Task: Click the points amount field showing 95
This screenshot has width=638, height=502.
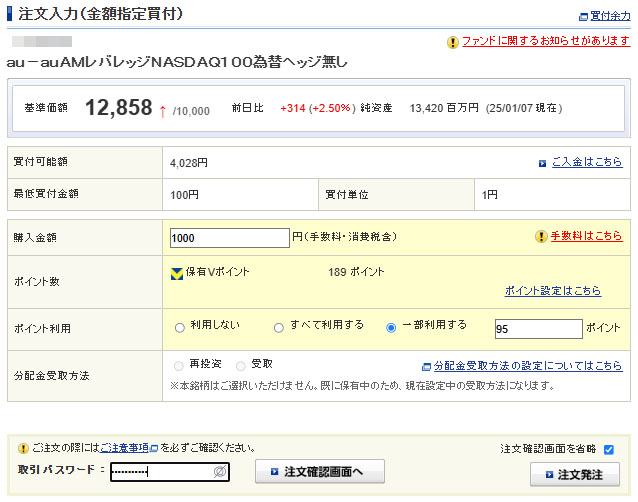Action: click(x=537, y=329)
